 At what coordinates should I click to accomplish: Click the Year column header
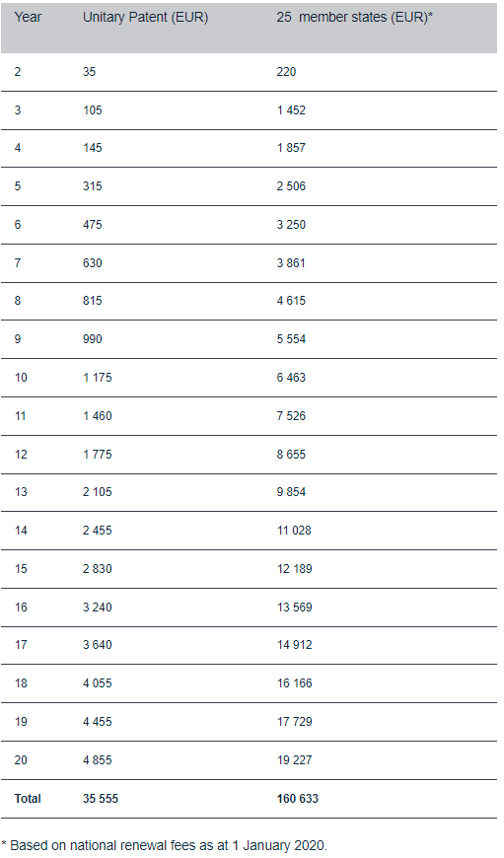coord(28,18)
